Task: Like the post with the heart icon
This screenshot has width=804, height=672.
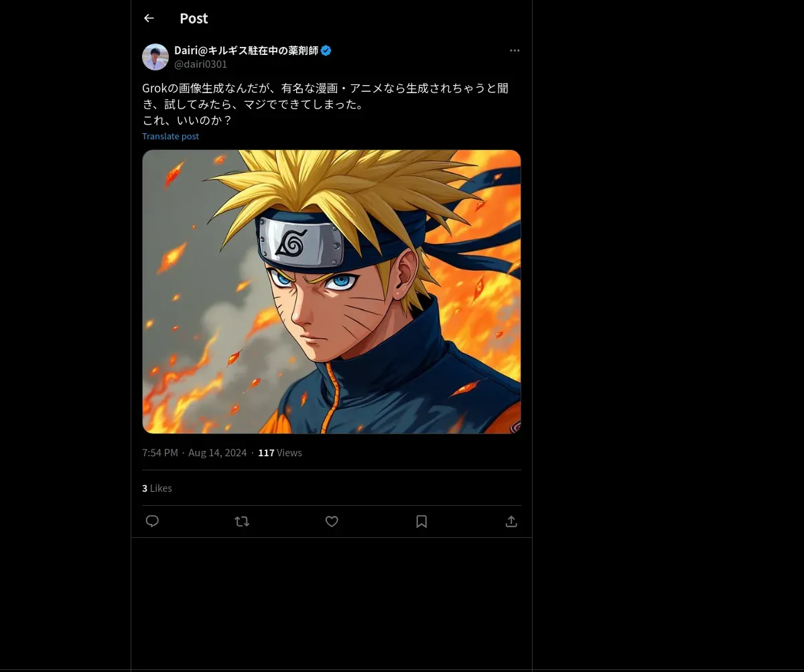Action: click(x=332, y=521)
